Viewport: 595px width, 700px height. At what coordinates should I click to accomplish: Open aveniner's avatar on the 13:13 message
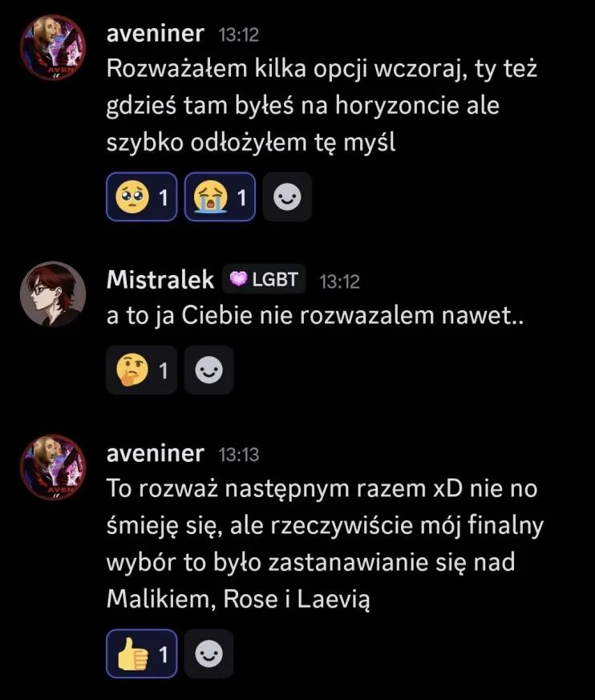[x=51, y=467]
